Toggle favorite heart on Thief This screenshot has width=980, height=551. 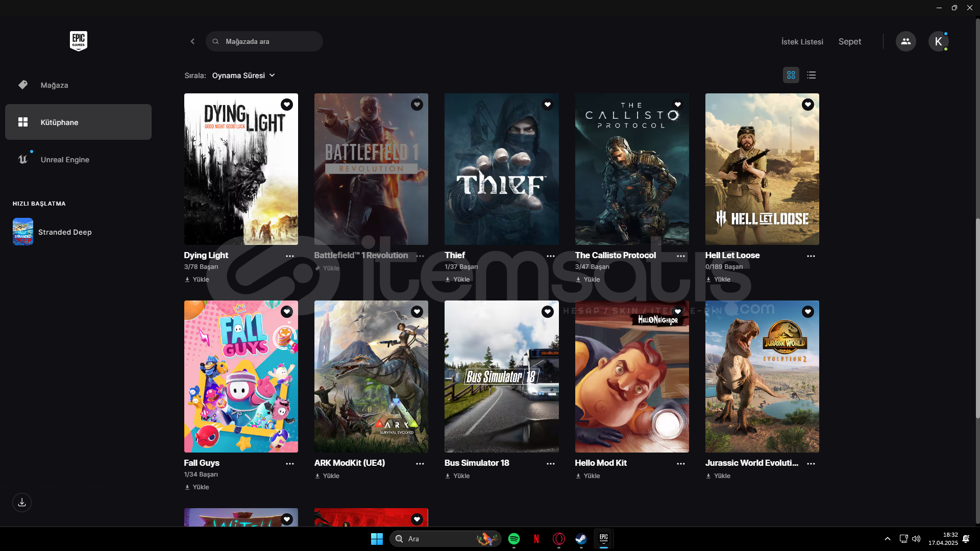[548, 105]
